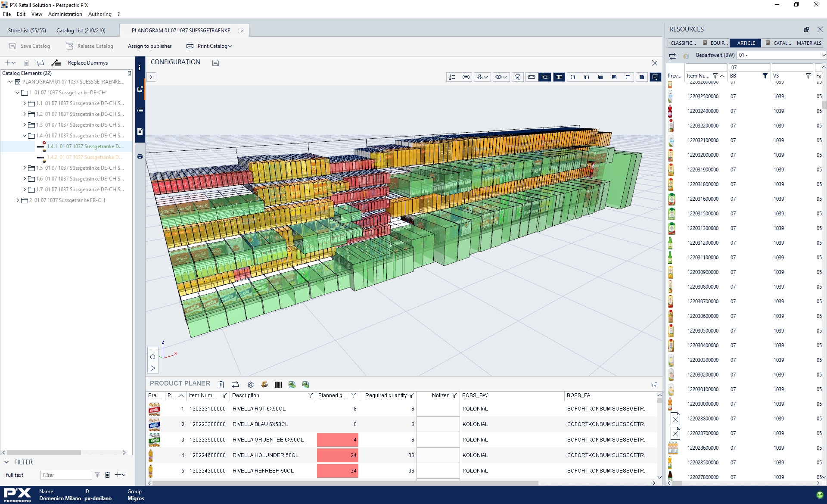
Task: Click Assign to publisher button
Action: point(149,46)
